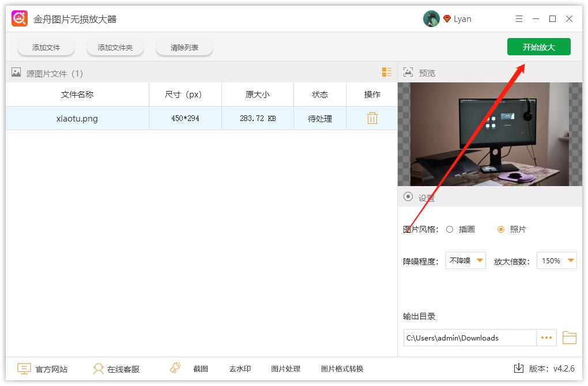
Task: Open the 降噪程度 noise reduction dropdown
Action: (465, 260)
